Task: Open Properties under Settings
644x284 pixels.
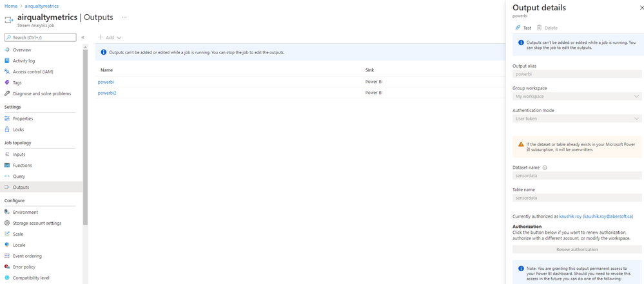Action: tap(23, 118)
